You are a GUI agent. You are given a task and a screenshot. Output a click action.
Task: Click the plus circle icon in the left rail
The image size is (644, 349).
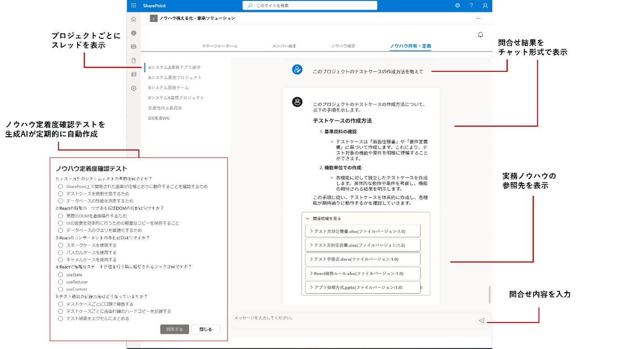(x=133, y=88)
